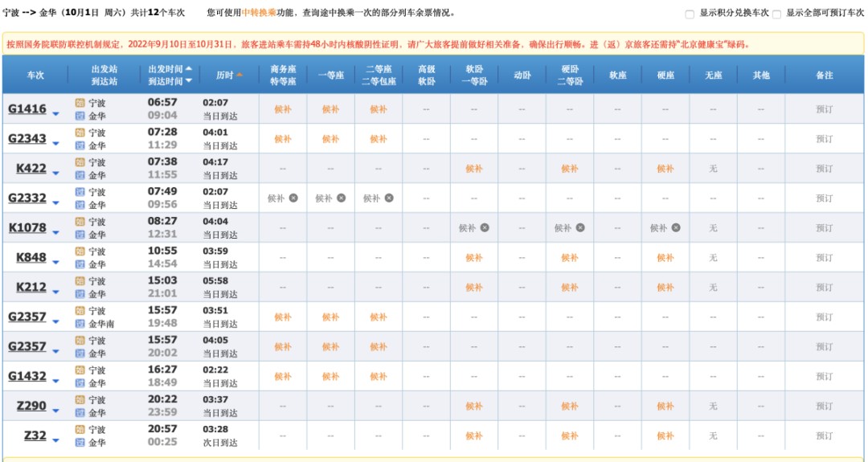Click the cancel icon beside G2332 business-class 候补
Image resolution: width=868 pixels, height=462 pixels.
coord(293,198)
